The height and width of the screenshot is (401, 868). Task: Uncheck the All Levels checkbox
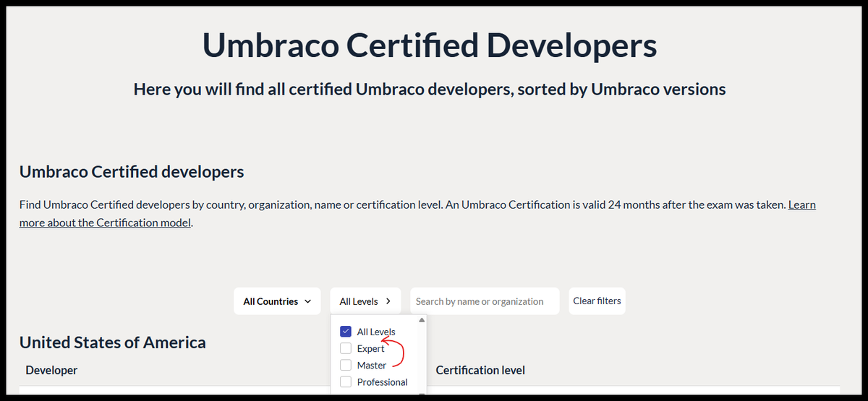click(346, 332)
